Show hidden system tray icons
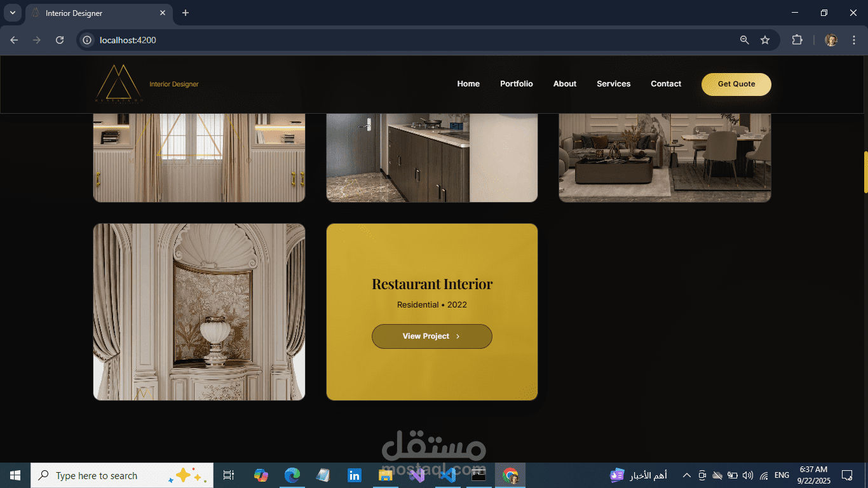 pos(686,475)
